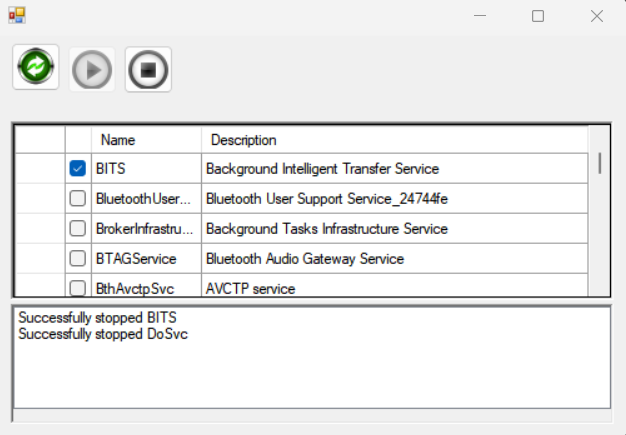The image size is (626, 435).
Task: Select the BthAvctpSvc checkbox
Action: click(x=77, y=288)
